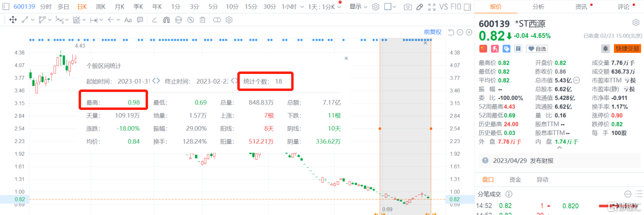Select the polyline channel drawing tool
The width and height of the screenshot is (644, 215).
pos(42,20)
